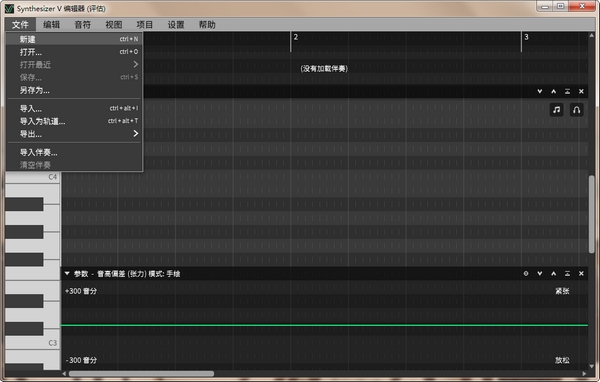The width and height of the screenshot is (600, 382).
Task: Click 导入伴奏 menu entry
Action: (x=74, y=152)
